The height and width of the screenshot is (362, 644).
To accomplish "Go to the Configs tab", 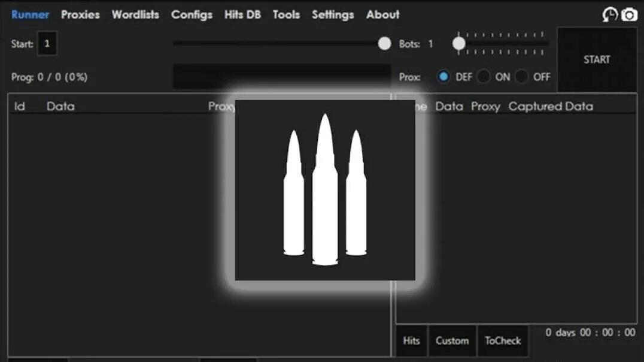I will (192, 15).
